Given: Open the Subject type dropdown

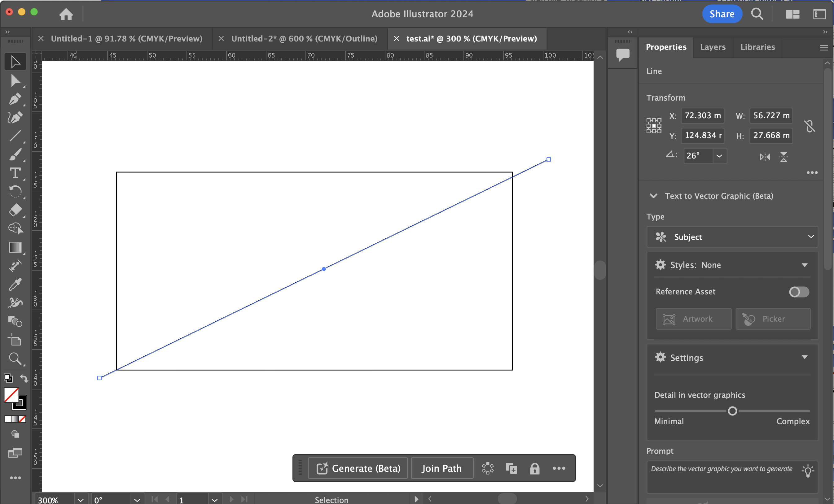Looking at the screenshot, I should coord(732,237).
